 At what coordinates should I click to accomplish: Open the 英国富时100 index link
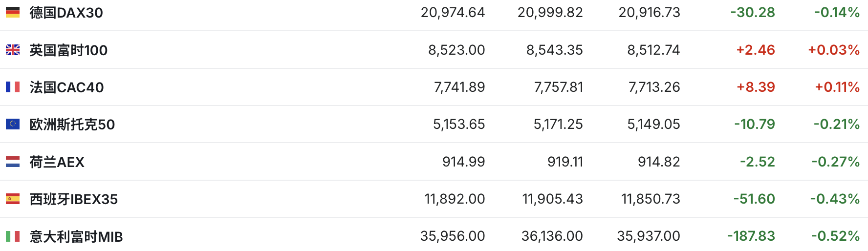68,50
